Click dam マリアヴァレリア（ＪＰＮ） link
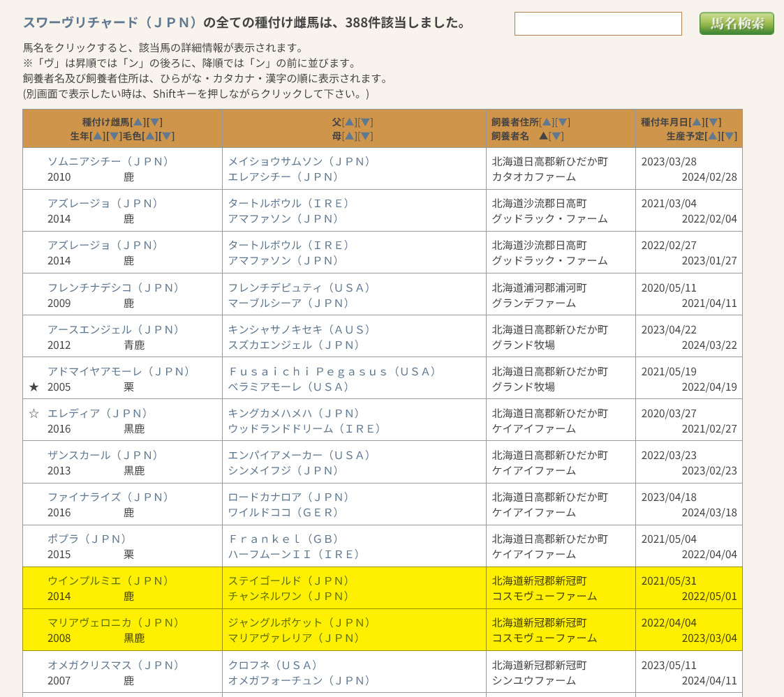 click(293, 638)
